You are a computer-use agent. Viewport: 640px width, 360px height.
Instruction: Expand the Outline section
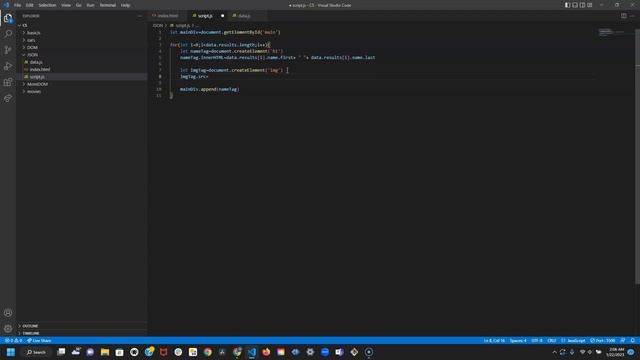pos(82,326)
